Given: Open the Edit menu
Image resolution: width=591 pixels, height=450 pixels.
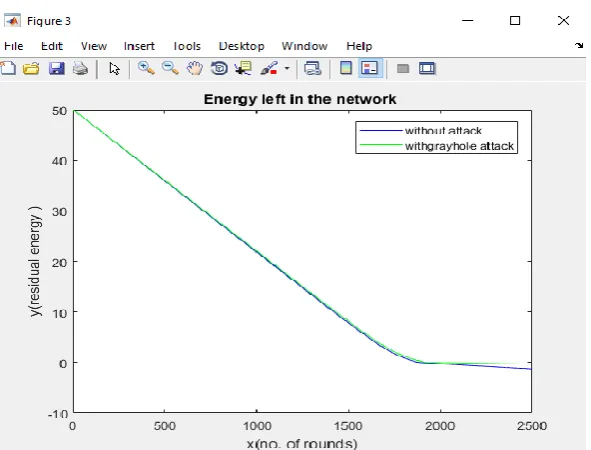Looking at the screenshot, I should [x=52, y=46].
